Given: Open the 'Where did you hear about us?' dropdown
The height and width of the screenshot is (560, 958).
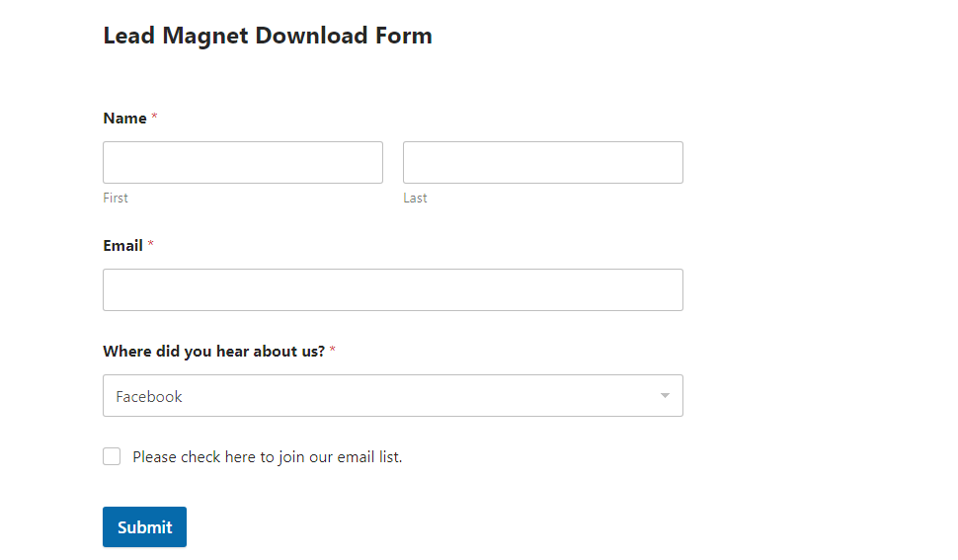Looking at the screenshot, I should tap(392, 395).
